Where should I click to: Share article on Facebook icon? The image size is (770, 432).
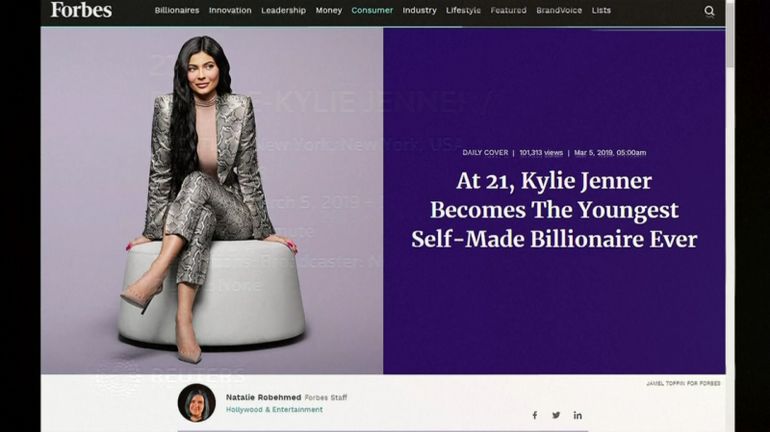point(535,415)
